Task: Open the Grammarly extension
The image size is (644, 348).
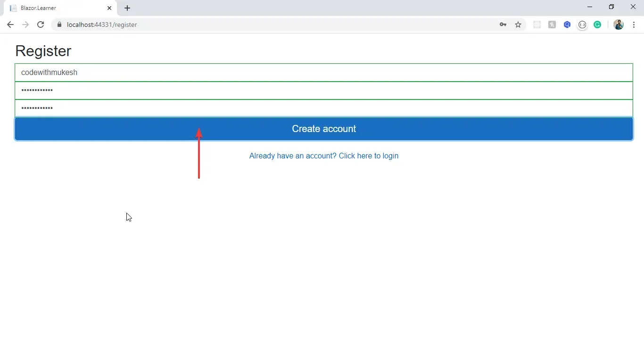Action: coord(597,25)
